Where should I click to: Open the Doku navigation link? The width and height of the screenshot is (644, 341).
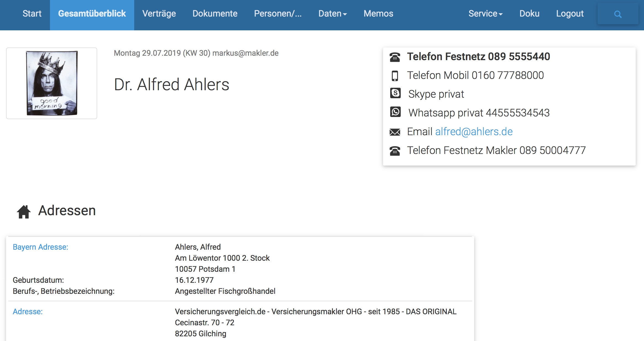(529, 14)
